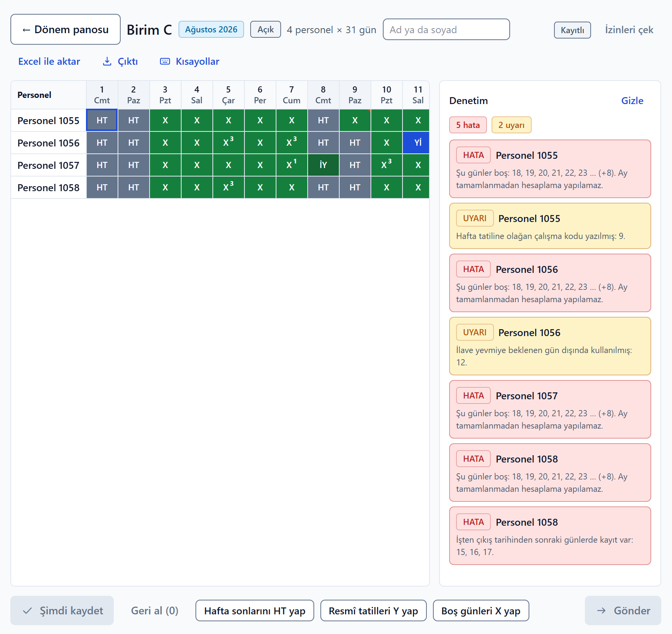Apply Resmî tatilleri Y yap
This screenshot has height=634, width=672.
tap(374, 610)
